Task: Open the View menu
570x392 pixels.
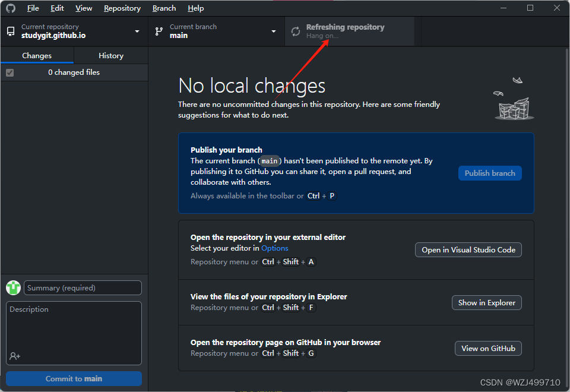Action: [84, 8]
